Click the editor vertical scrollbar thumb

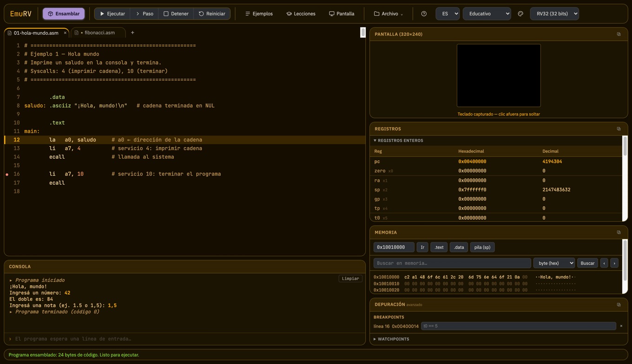pos(363,32)
